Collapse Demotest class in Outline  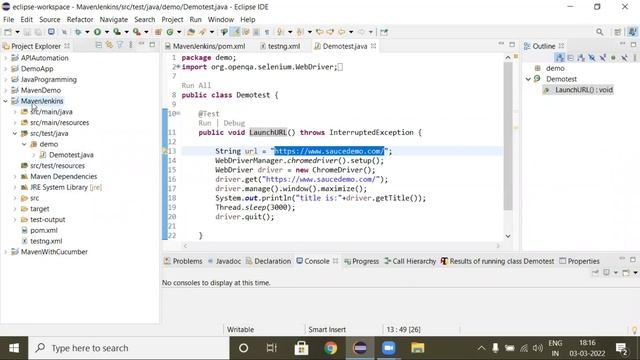[x=528, y=79]
